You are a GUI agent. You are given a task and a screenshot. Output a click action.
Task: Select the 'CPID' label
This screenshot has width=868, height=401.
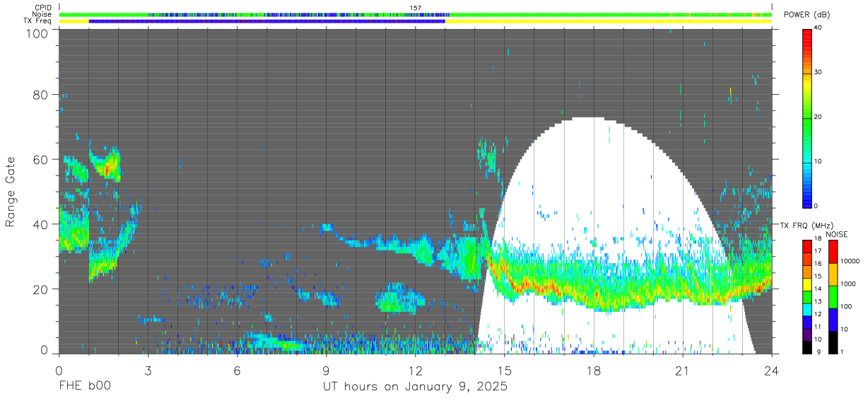42,8
